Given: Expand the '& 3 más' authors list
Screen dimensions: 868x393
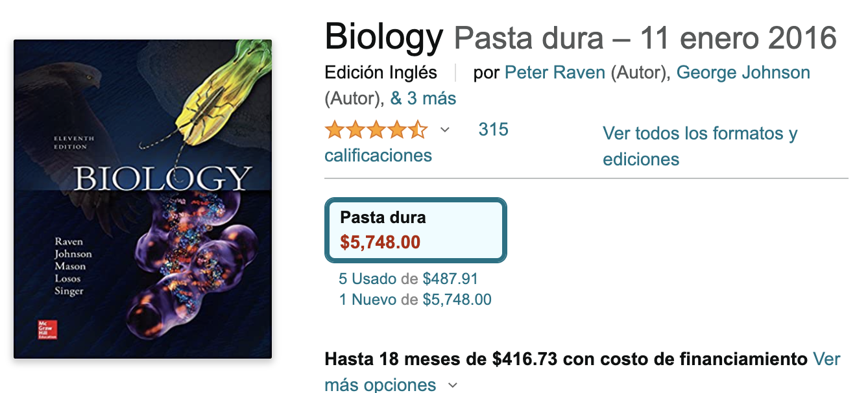Looking at the screenshot, I should pyautogui.click(x=423, y=99).
